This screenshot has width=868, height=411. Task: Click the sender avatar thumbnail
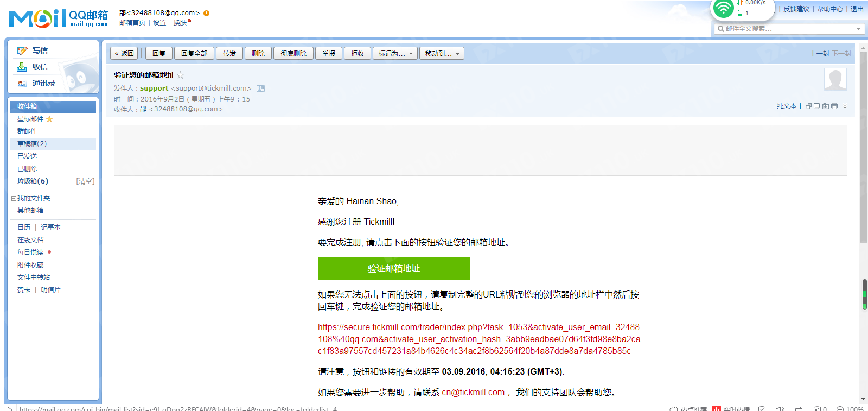(x=835, y=79)
